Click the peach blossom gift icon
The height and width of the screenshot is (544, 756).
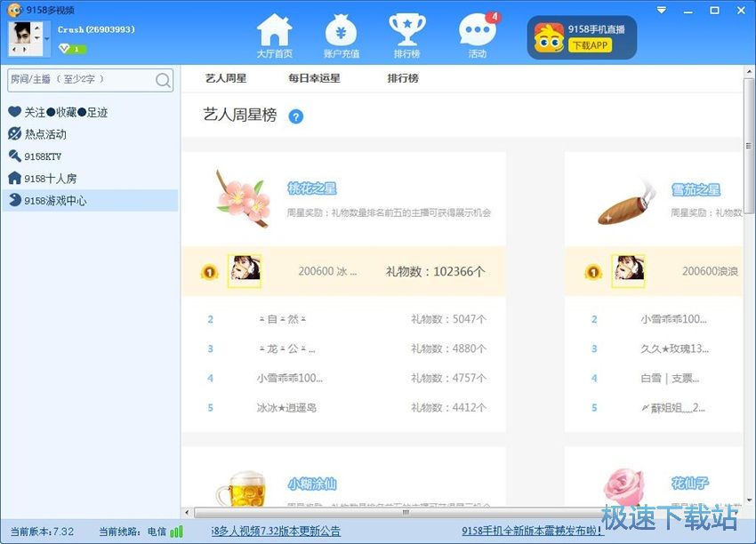pos(243,198)
